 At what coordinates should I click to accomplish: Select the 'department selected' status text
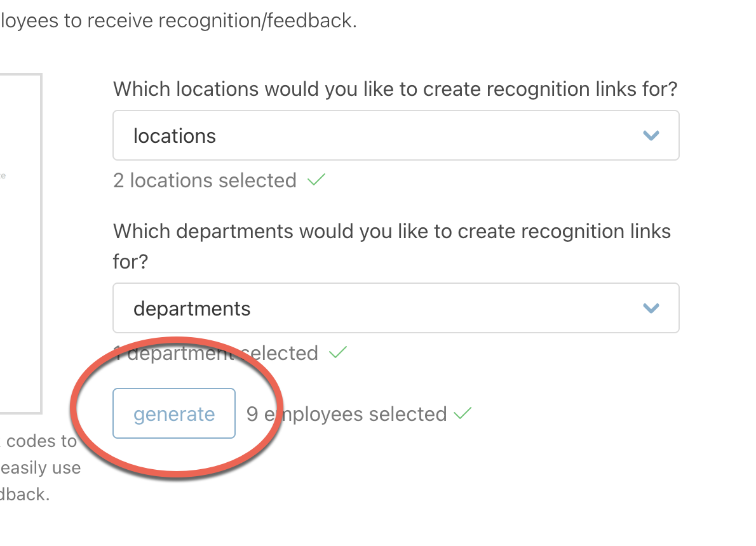coord(215,353)
